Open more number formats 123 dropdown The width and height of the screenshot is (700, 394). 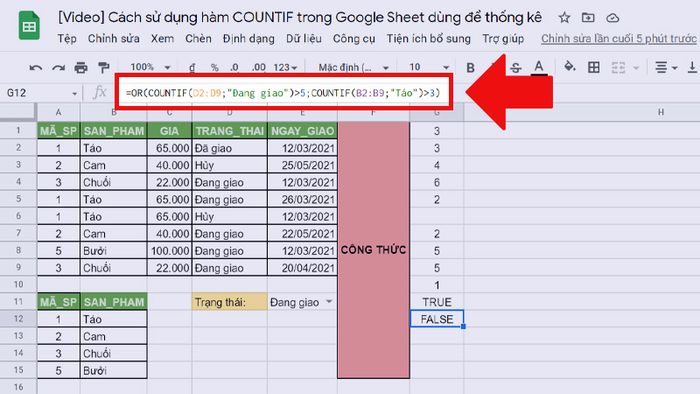coord(285,68)
